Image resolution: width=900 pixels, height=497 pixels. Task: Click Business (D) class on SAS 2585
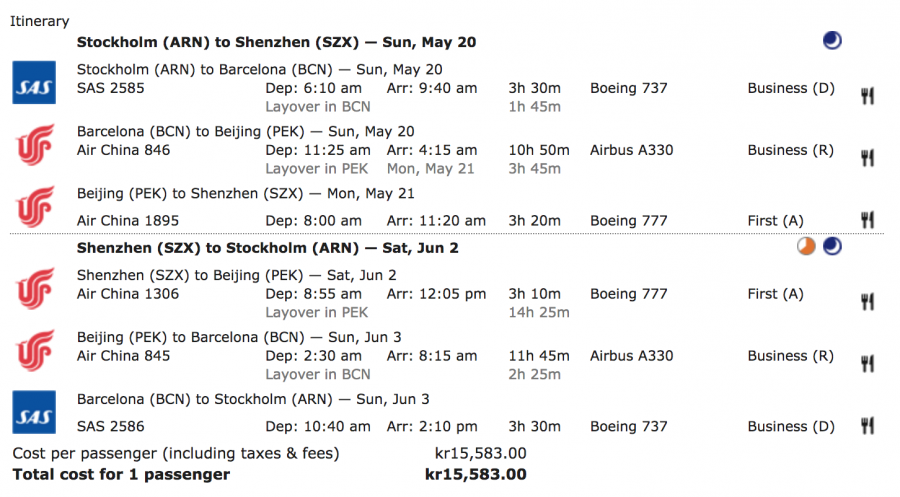coord(790,88)
